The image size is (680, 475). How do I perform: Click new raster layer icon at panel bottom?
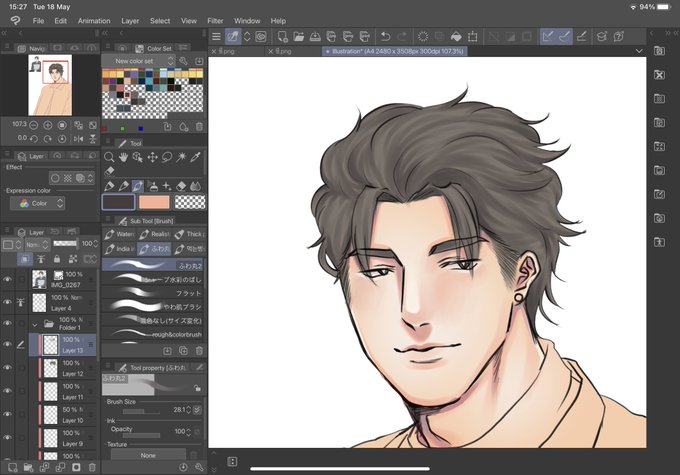click(13, 467)
